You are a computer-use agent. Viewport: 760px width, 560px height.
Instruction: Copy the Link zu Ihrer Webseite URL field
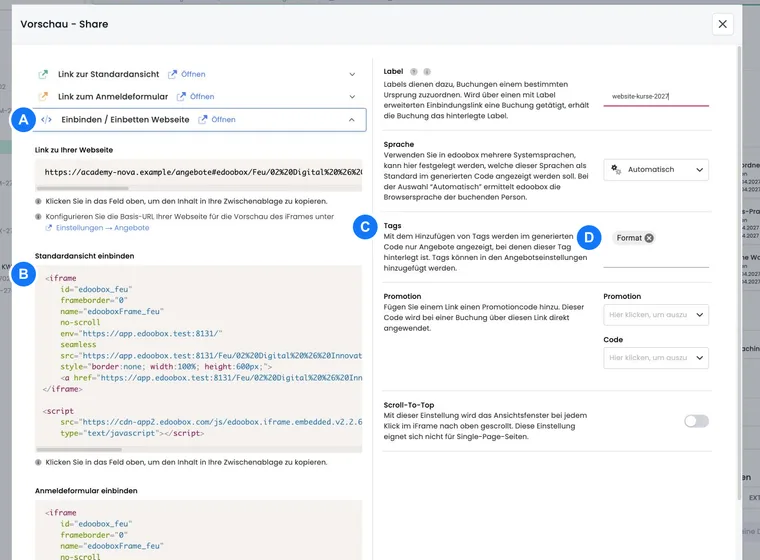(x=198, y=172)
